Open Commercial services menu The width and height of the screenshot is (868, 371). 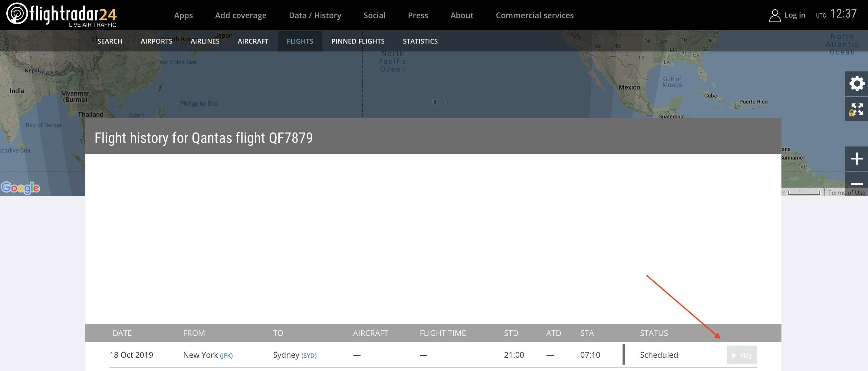click(534, 15)
